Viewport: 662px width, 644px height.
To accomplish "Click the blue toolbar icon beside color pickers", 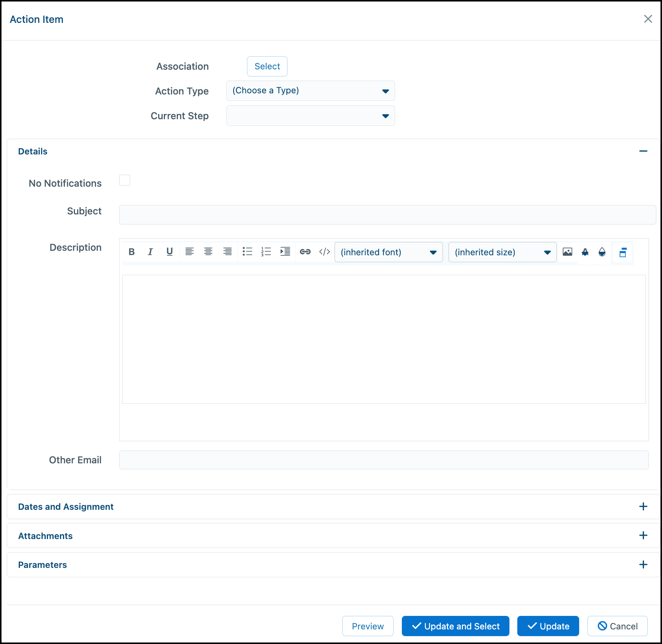I will 623,252.
